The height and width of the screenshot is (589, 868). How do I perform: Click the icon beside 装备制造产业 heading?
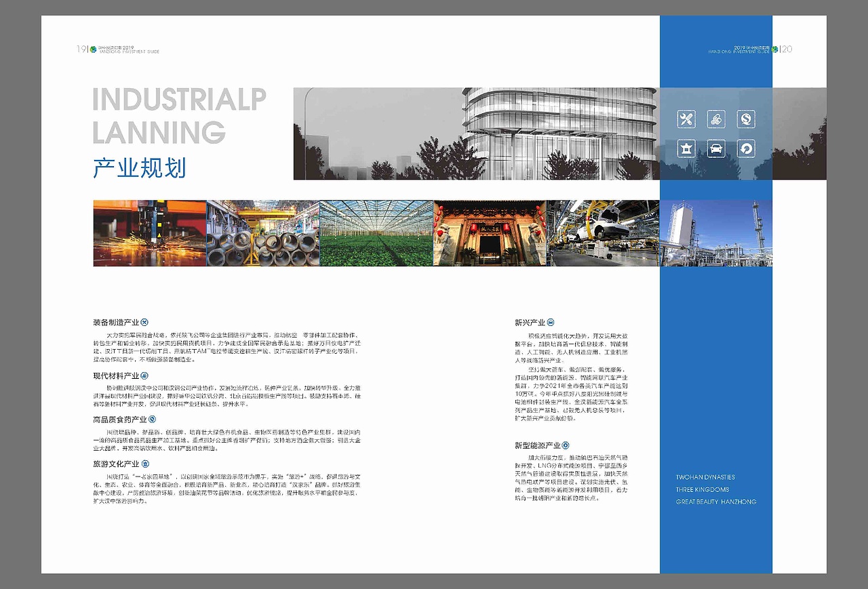144,323
